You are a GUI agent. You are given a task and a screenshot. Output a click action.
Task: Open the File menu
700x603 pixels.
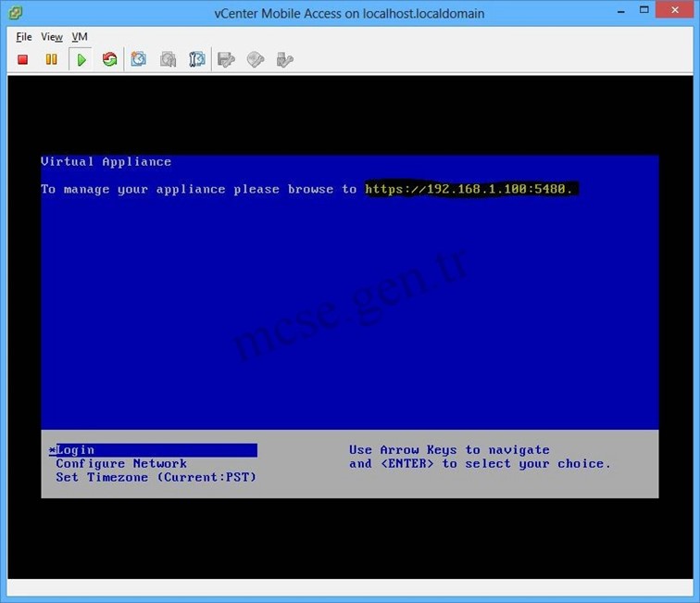point(24,37)
